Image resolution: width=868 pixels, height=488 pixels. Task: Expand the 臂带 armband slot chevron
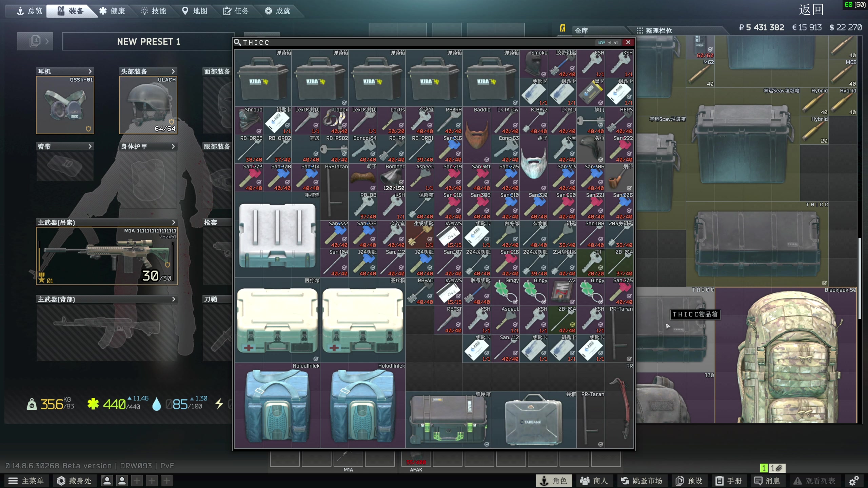(x=90, y=146)
